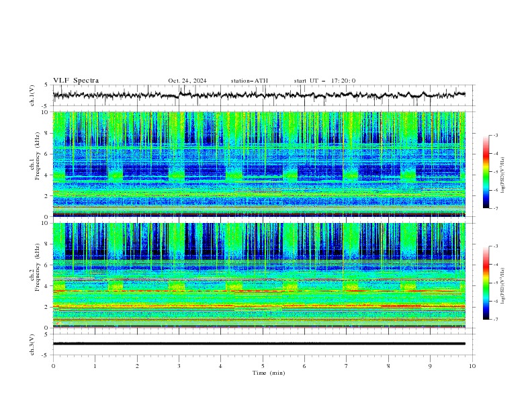
Task: Click the lower 'log(PSD)(V²/Hz)' colorbar label
Action: (503, 285)
